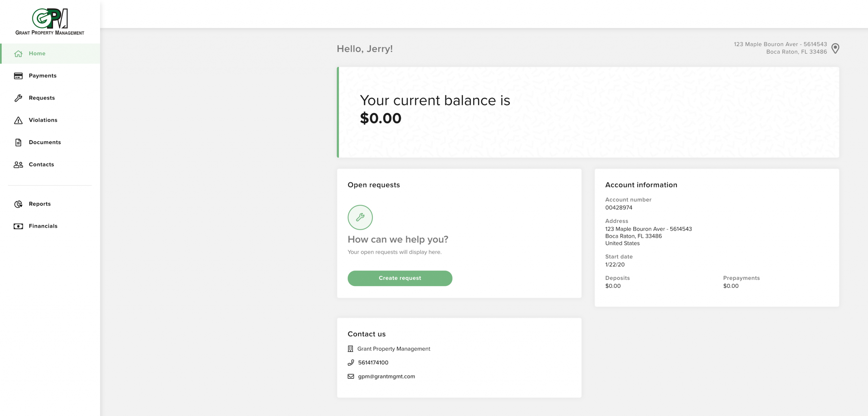
Task: Go to the Violations section
Action: tap(43, 120)
